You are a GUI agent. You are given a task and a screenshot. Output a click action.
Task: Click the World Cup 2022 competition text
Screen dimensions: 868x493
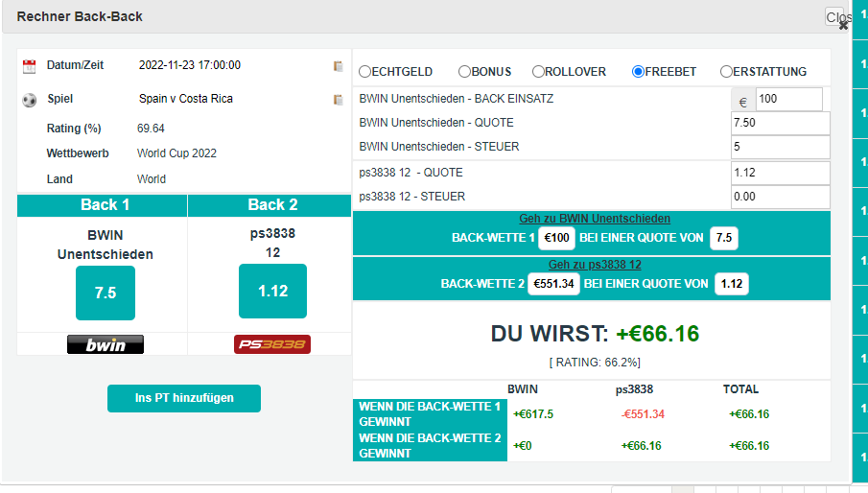click(176, 153)
